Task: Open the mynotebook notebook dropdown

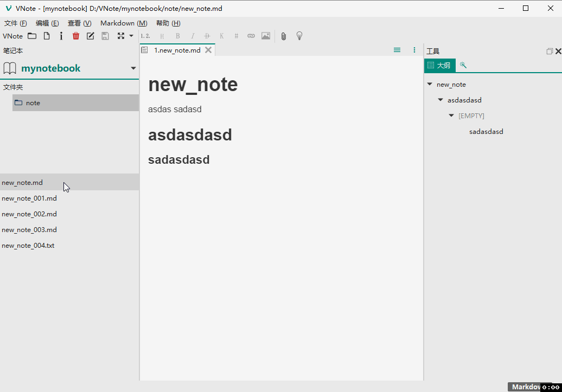Action: tap(133, 68)
